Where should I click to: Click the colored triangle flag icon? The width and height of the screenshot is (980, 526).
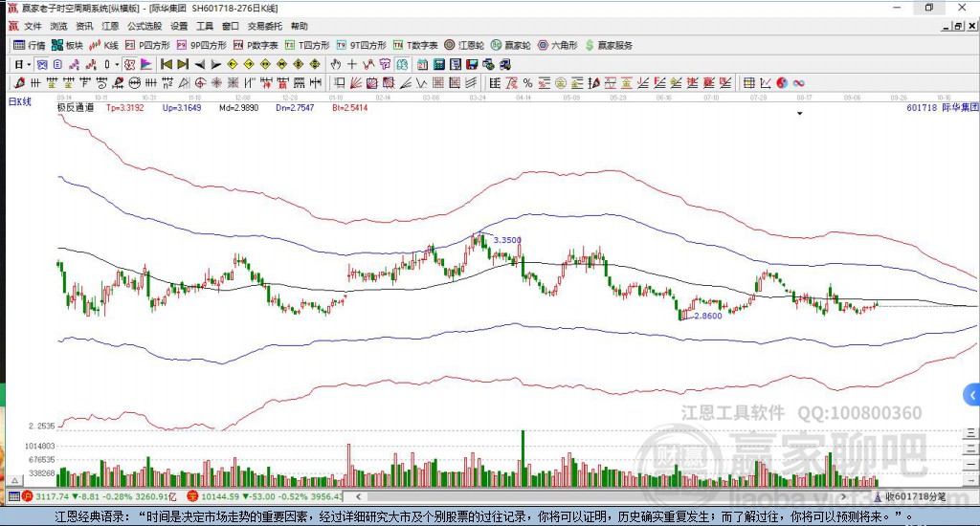pos(146,64)
